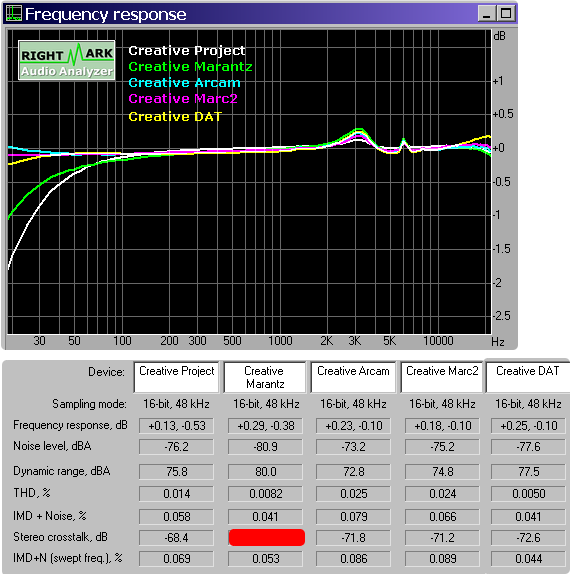The height and width of the screenshot is (574, 572).
Task: Click stereo crosstalk value -68.4
Action: click(176, 538)
